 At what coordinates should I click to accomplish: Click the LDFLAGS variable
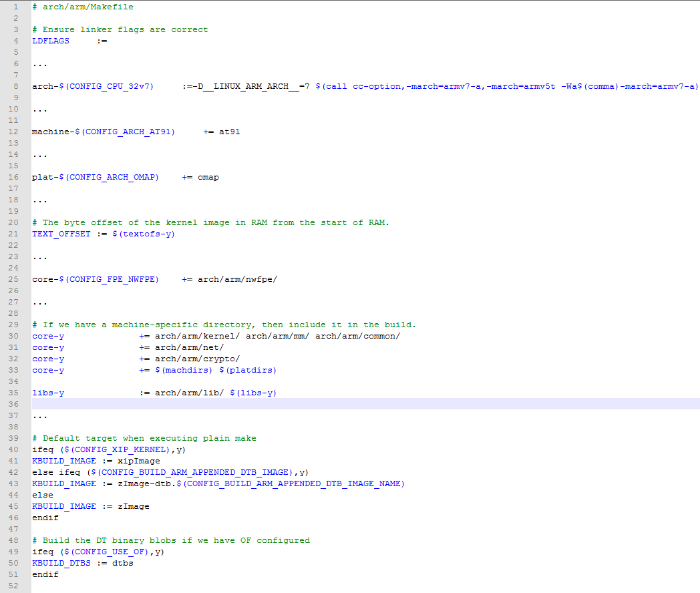(x=51, y=41)
